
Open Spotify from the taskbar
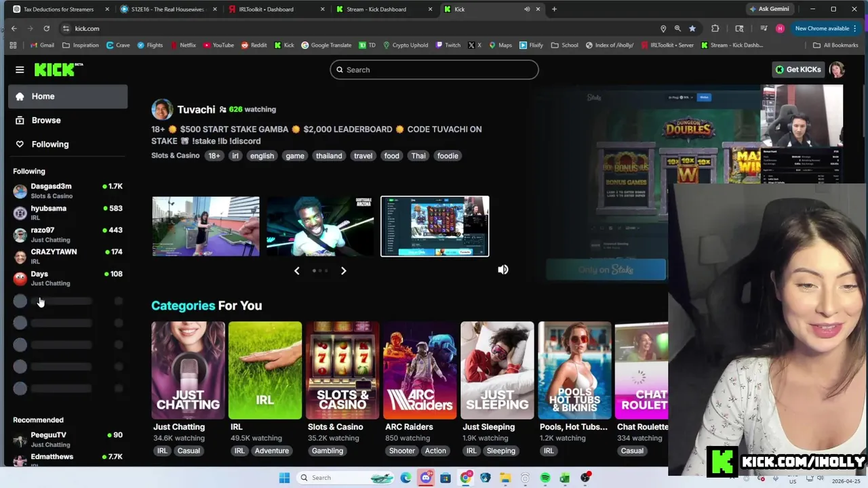(545, 478)
